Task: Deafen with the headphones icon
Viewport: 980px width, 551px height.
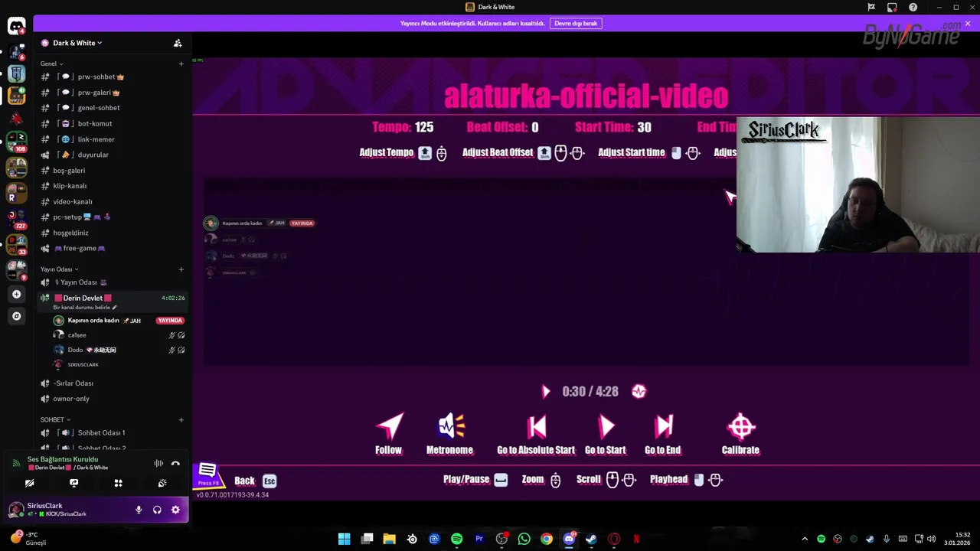Action: (157, 510)
